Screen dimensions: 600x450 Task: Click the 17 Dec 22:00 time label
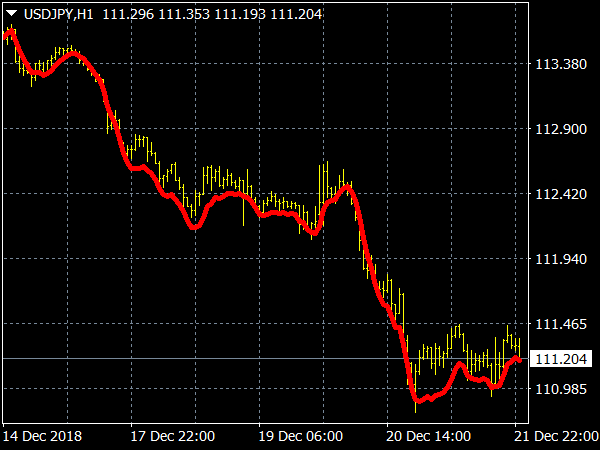[171, 436]
